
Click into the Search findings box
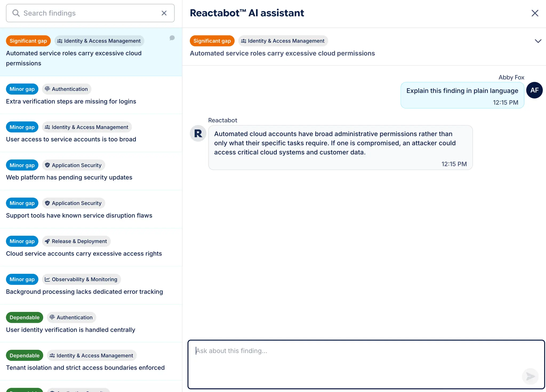coord(90,13)
